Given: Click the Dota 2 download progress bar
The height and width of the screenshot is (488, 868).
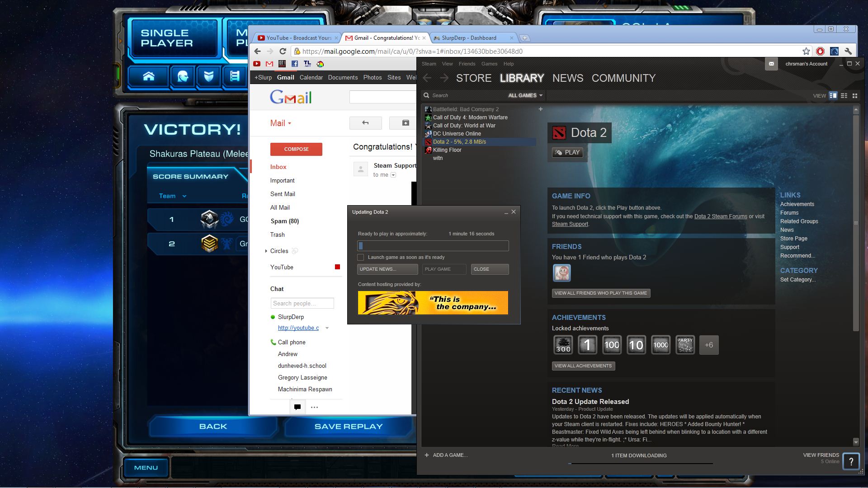Looking at the screenshot, I should pos(433,246).
